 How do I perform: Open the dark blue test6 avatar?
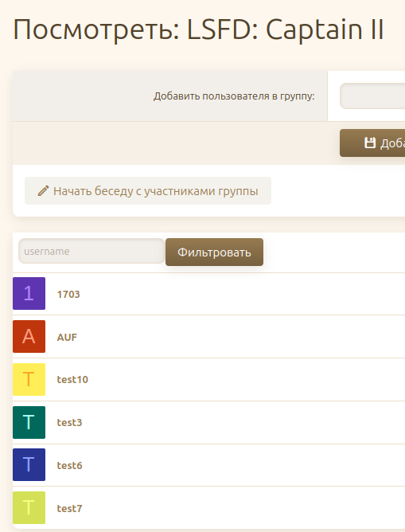coord(29,465)
